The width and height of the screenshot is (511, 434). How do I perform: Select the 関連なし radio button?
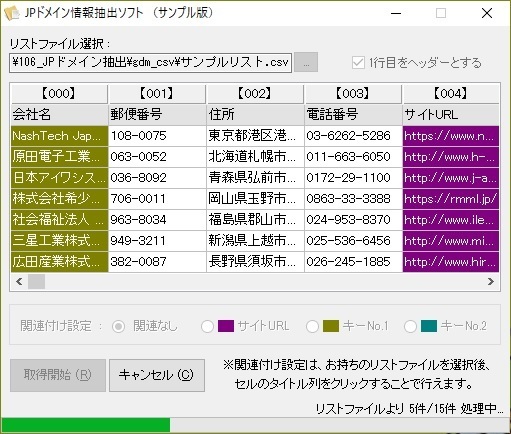click(x=118, y=326)
